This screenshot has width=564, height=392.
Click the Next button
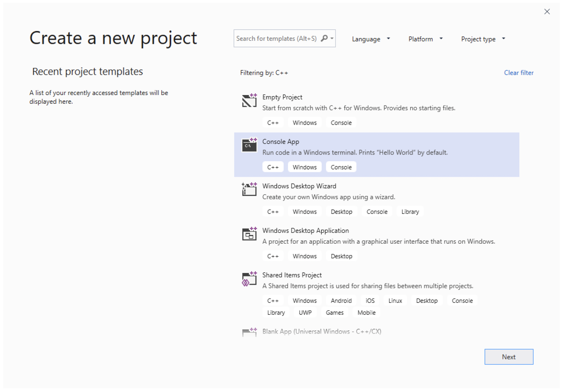[x=509, y=357]
